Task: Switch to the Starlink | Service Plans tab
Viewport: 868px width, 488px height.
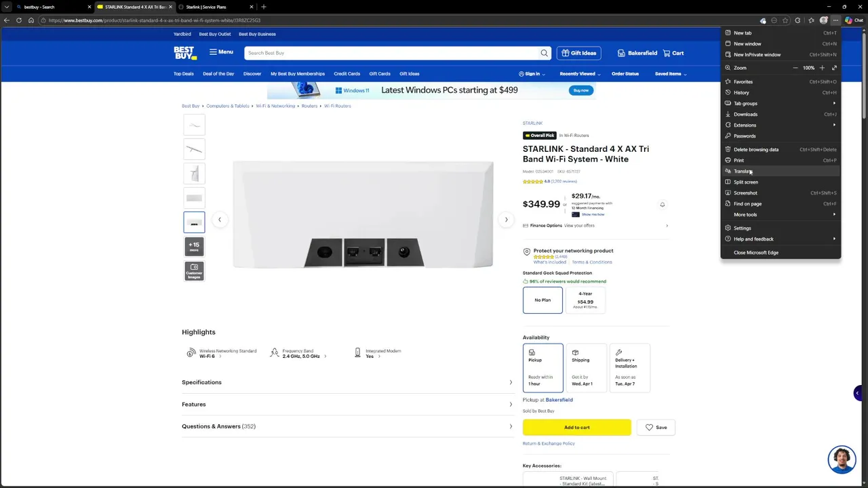Action: (216, 7)
